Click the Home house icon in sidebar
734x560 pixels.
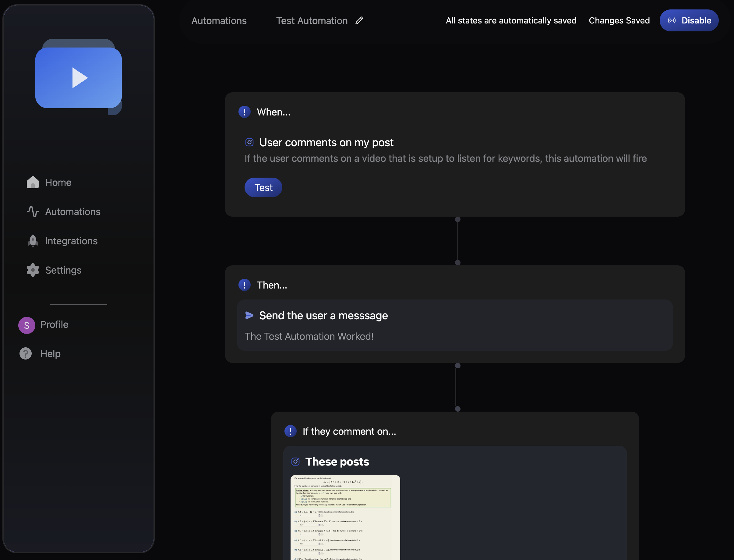coord(33,182)
